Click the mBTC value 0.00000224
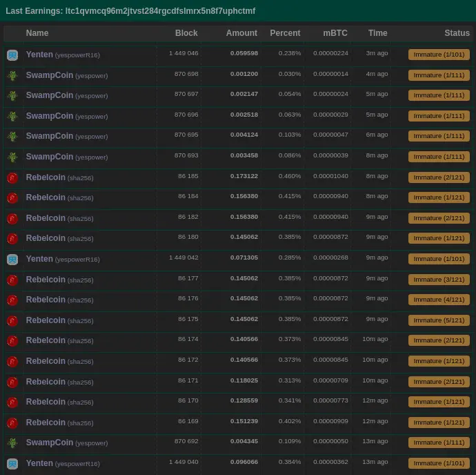Screen dimensions: 476x475 tap(330, 53)
